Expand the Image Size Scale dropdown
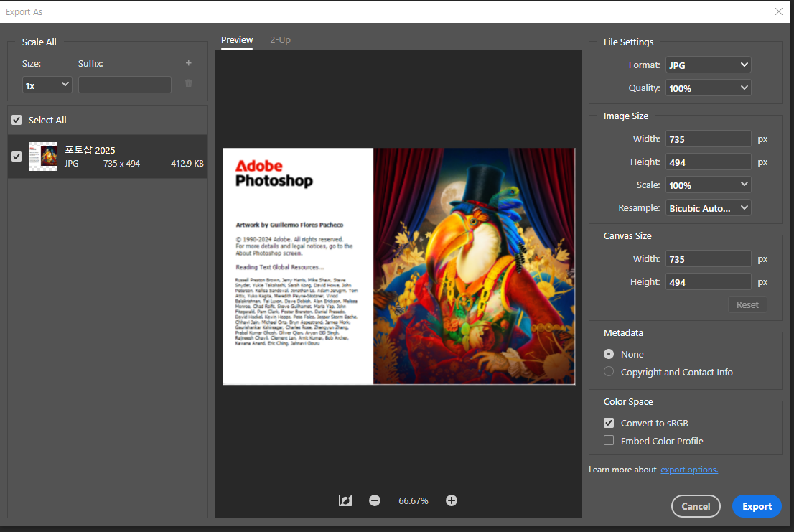794x532 pixels. point(708,185)
